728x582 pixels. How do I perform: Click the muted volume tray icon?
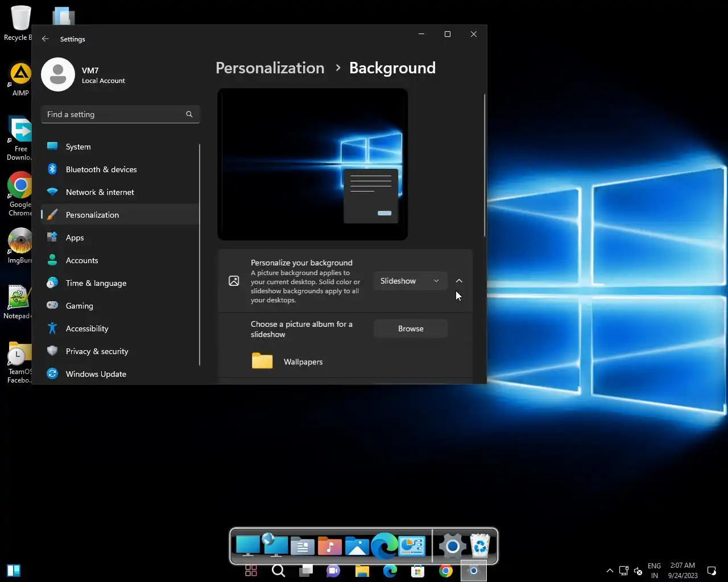(638, 571)
